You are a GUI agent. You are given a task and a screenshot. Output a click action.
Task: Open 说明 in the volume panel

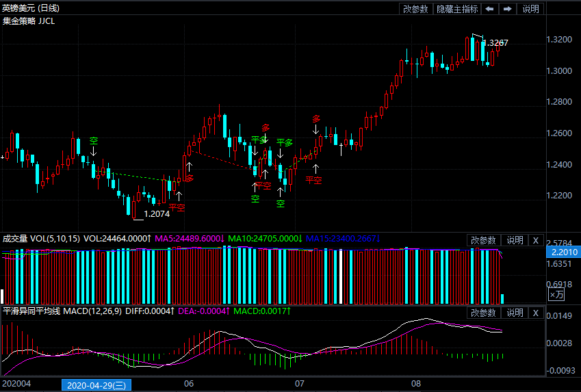pyautogui.click(x=515, y=240)
